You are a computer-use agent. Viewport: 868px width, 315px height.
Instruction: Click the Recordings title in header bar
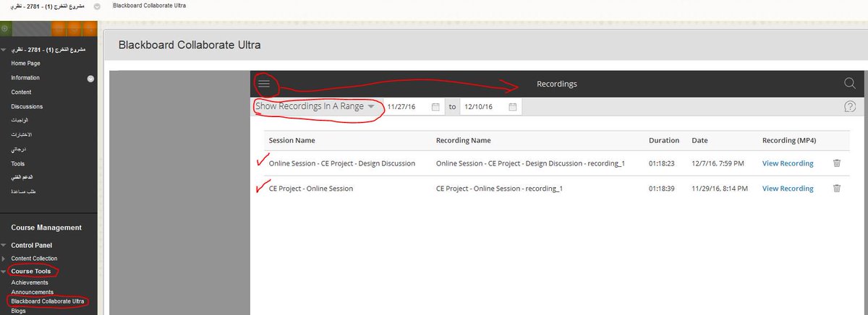coord(557,84)
